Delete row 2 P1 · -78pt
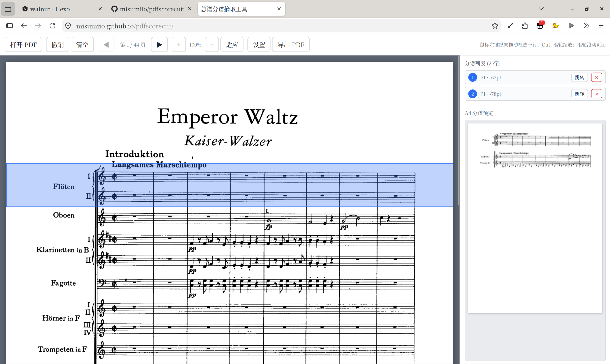610x364 pixels. pyautogui.click(x=596, y=94)
